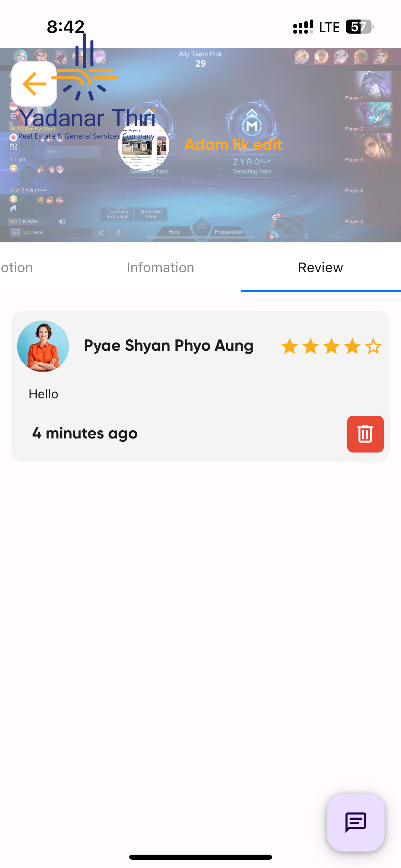
Task: Tap the orange back arrow button
Action: click(x=34, y=84)
